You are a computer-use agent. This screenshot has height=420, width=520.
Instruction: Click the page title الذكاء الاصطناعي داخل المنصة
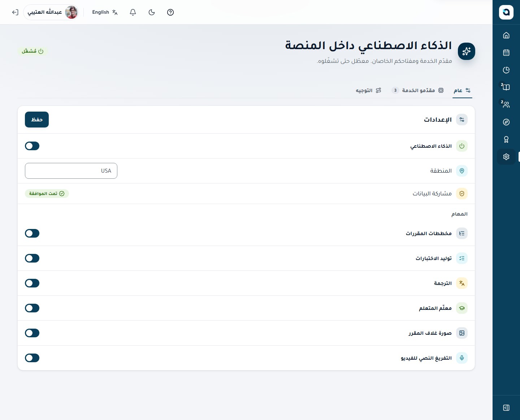click(x=368, y=46)
